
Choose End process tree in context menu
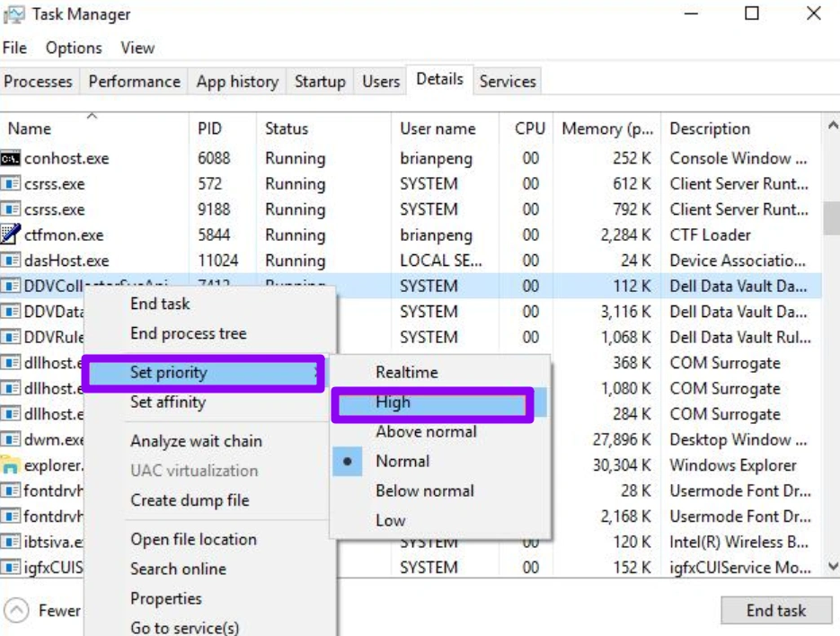click(x=188, y=333)
